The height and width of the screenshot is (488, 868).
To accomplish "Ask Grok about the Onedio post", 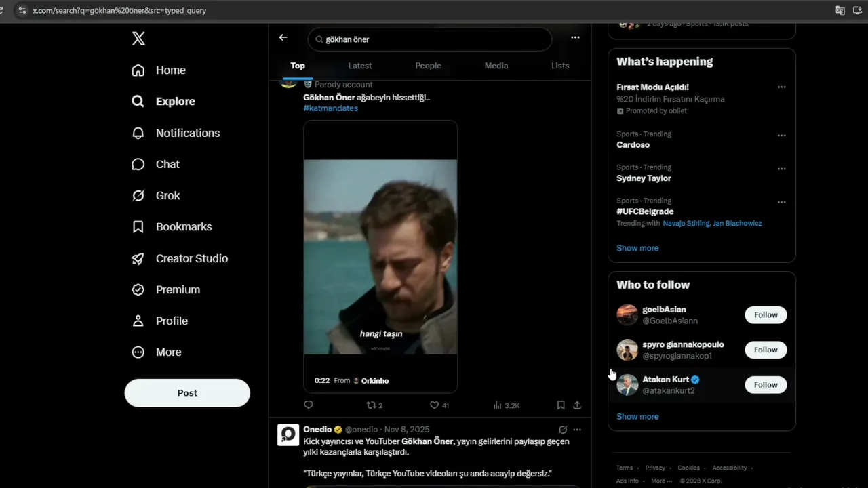I will (562, 430).
